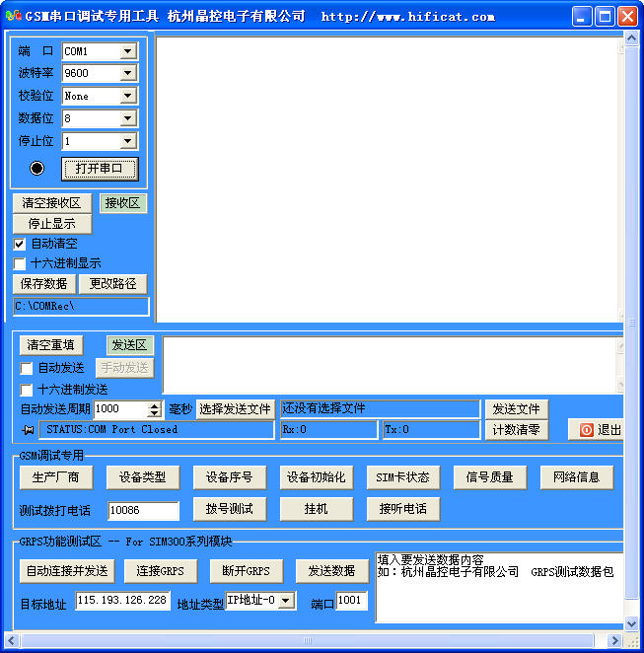Open the 数据位 8 dropdown
Viewport: 644px width, 653px height.
click(128, 118)
